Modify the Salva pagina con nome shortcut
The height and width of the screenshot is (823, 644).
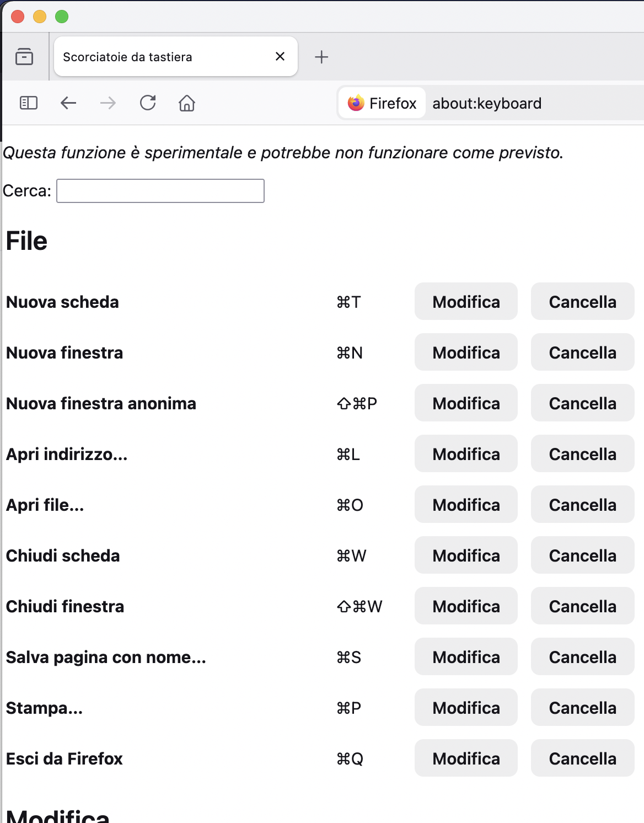466,657
